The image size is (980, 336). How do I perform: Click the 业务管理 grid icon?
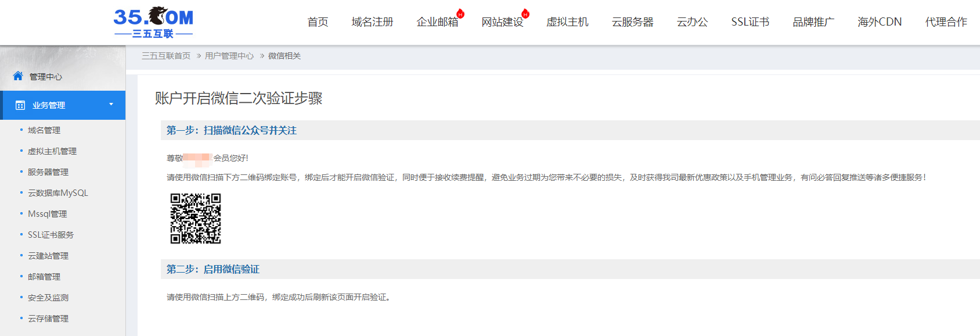coord(20,105)
